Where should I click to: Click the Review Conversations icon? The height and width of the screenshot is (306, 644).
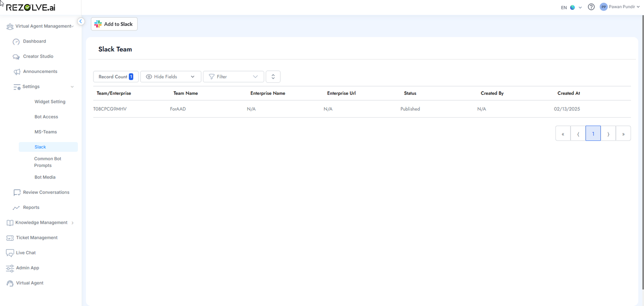click(17, 193)
